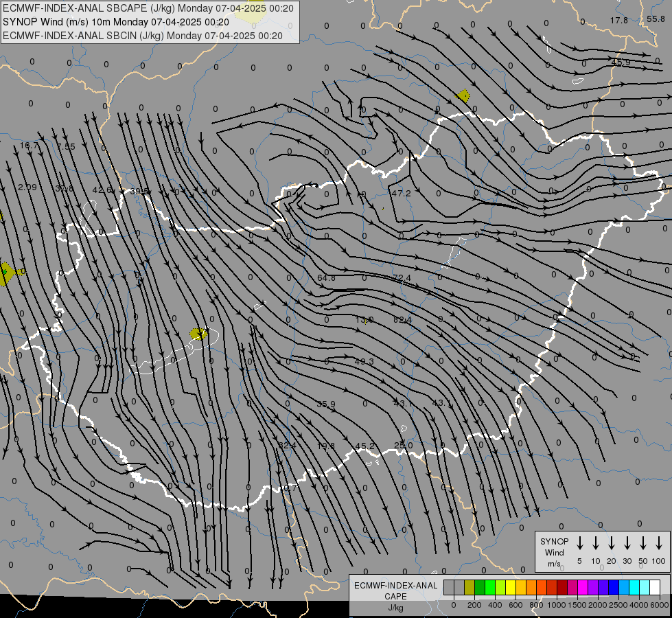Image resolution: width=672 pixels, height=618 pixels.
Task: Click the SBCAPE title line in header box
Action: (148, 8)
